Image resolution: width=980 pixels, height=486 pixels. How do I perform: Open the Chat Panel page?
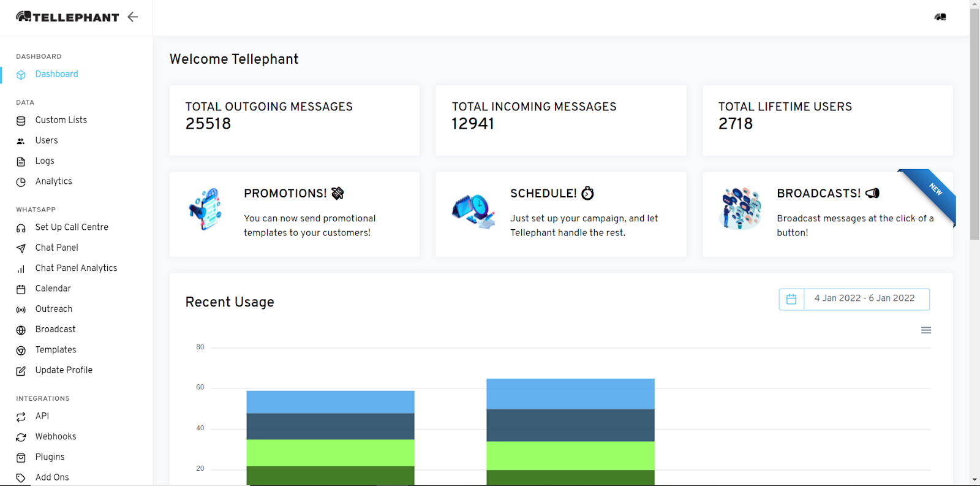57,248
